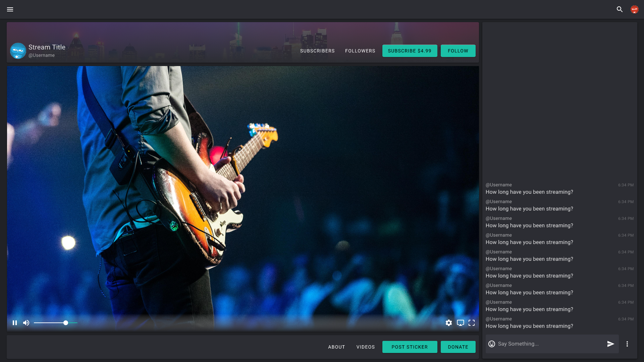
Task: Send the chat message arrow
Action: pyautogui.click(x=610, y=344)
